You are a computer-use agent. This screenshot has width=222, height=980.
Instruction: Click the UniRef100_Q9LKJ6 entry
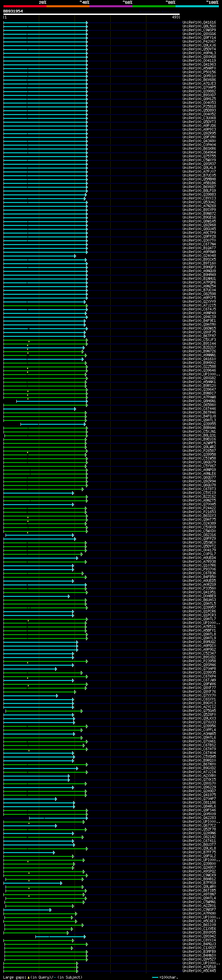199,45
